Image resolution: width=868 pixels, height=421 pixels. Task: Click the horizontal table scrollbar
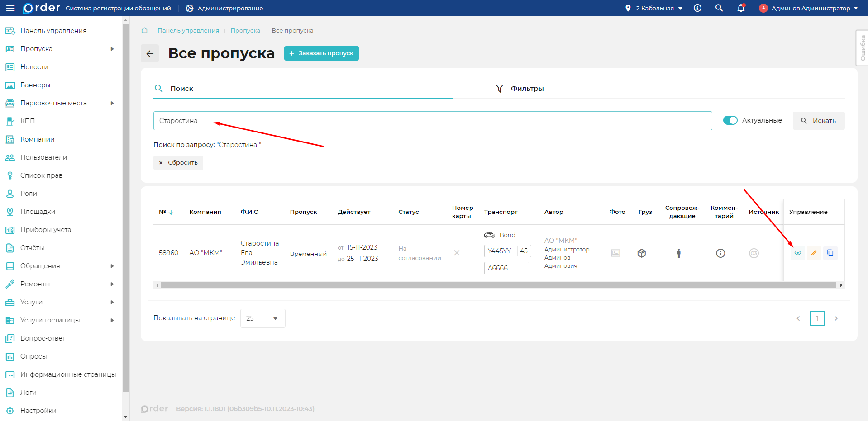click(x=498, y=285)
